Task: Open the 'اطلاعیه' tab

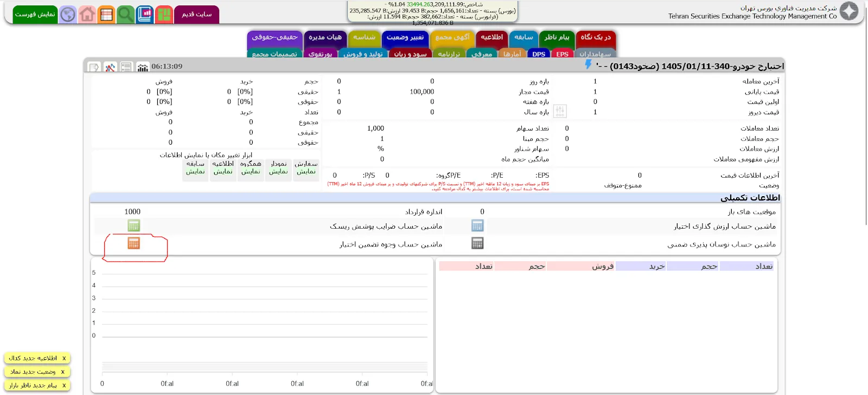Action: click(x=492, y=38)
